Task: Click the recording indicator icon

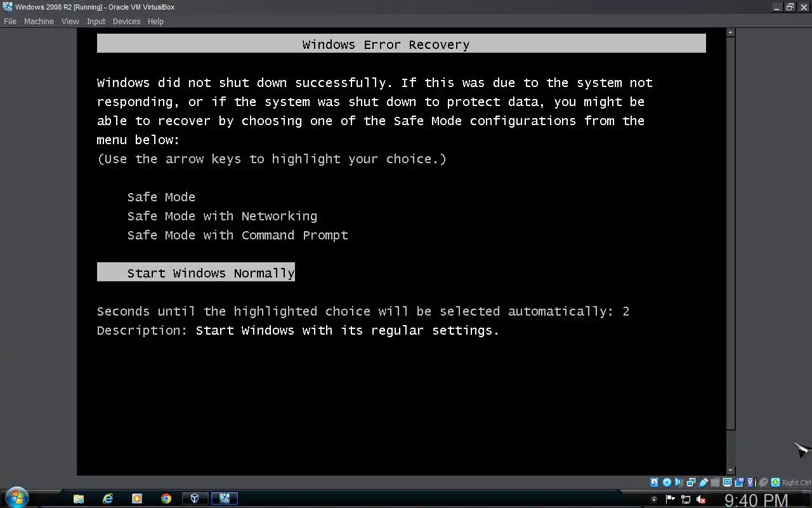Action: pos(739,483)
